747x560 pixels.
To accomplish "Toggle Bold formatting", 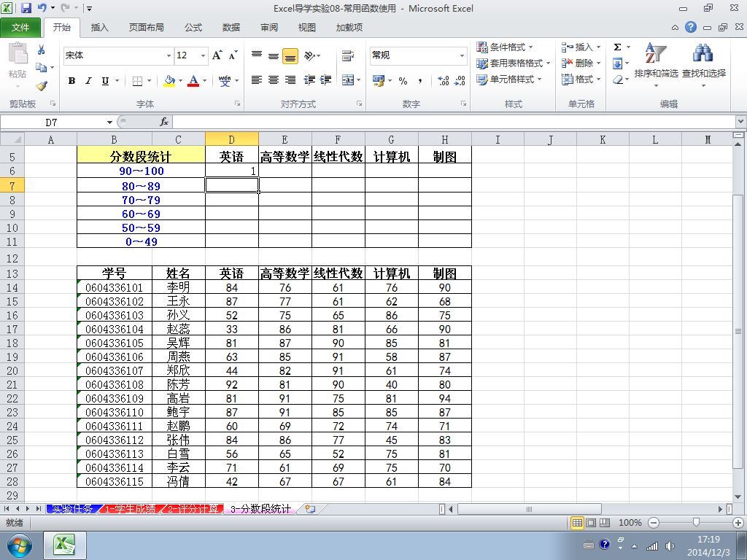I will (x=71, y=81).
